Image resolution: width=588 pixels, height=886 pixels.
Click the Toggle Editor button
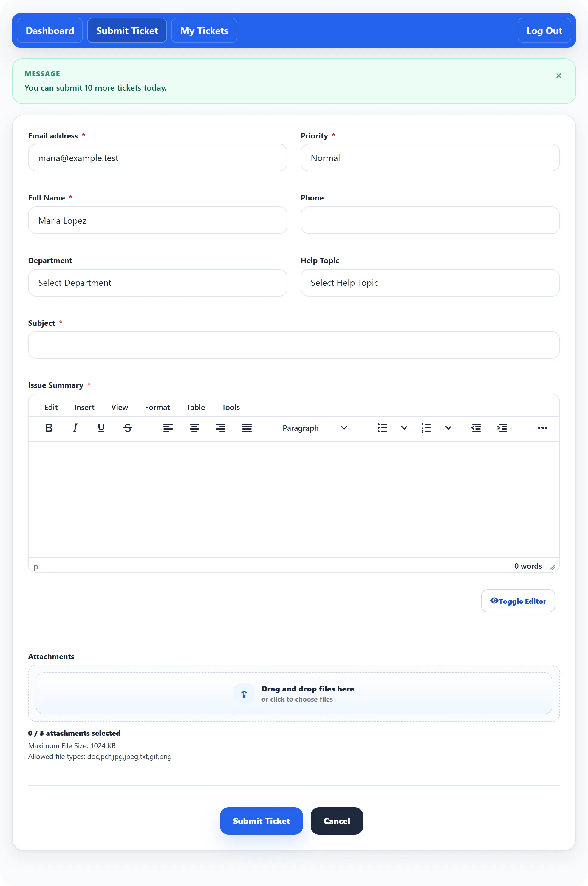click(518, 601)
